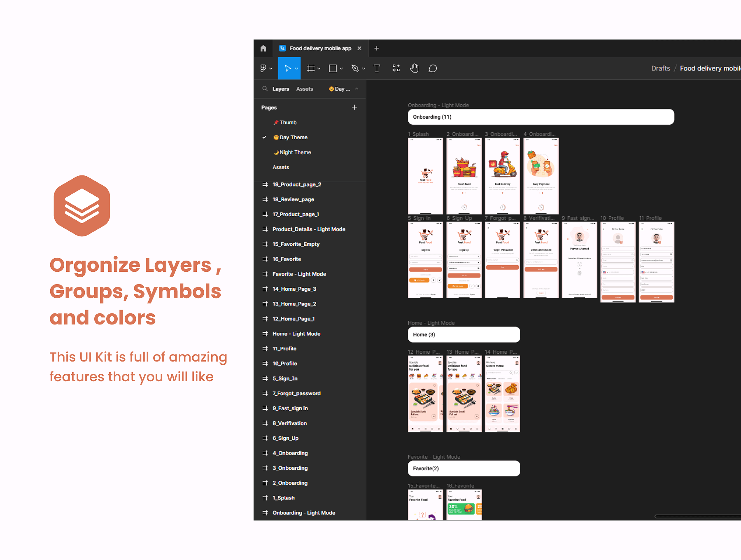
Task: Click the 2_Onboarding Fresh Food frame thumbnail
Action: [x=464, y=176]
